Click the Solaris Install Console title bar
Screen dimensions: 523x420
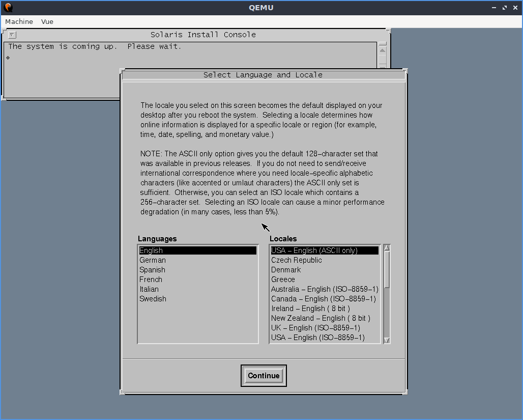[x=203, y=35]
